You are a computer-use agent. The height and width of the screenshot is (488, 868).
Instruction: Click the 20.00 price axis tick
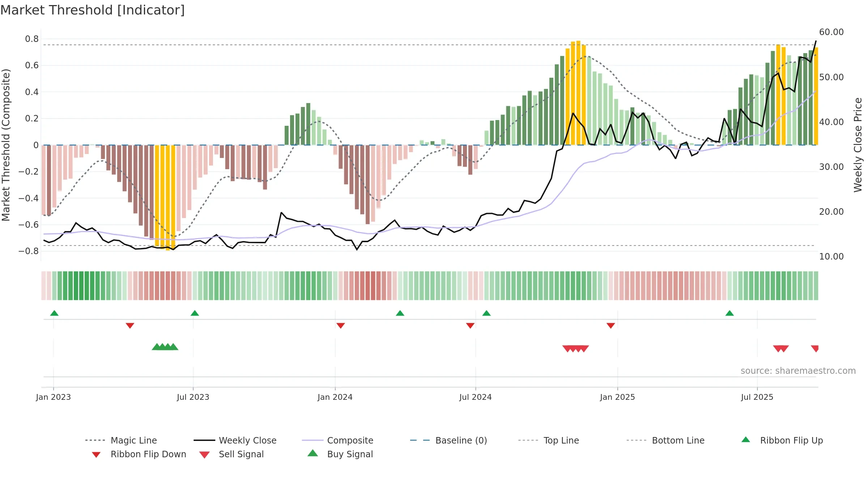click(x=831, y=211)
